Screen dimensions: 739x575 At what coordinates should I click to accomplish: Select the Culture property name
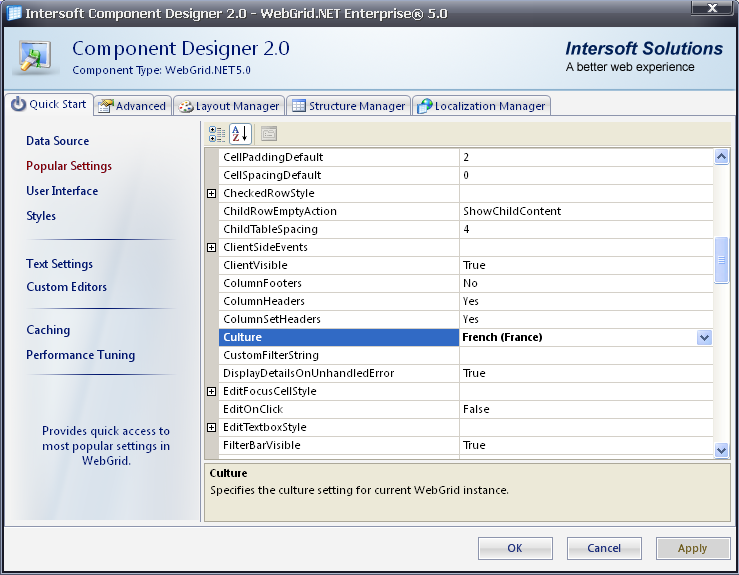(x=242, y=337)
